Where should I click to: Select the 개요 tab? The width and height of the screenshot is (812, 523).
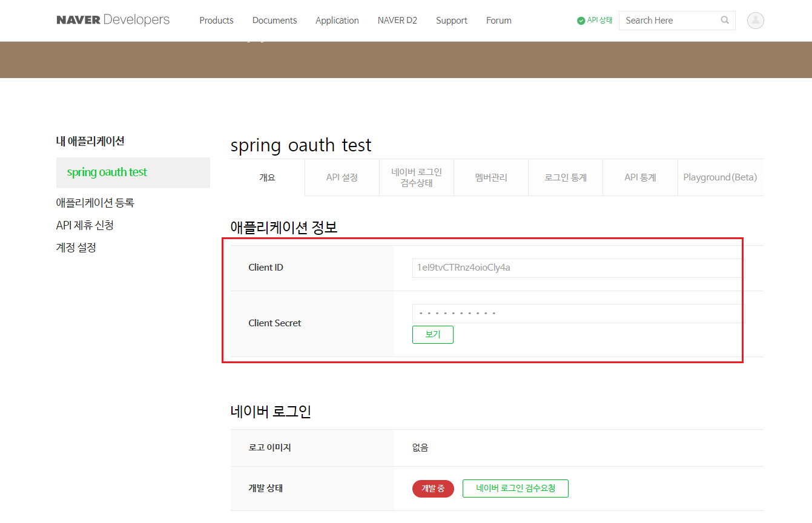click(x=268, y=177)
